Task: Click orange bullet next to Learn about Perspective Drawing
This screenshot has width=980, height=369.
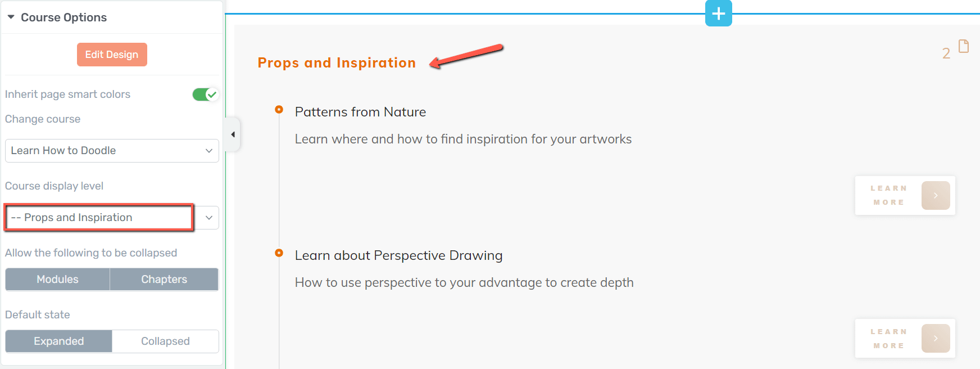Action: [279, 253]
